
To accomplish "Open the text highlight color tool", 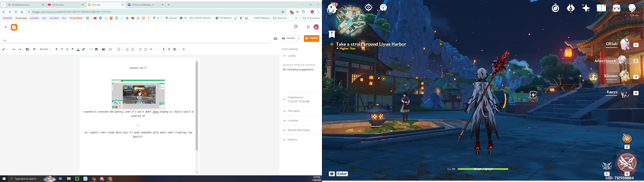I will coord(83,49).
